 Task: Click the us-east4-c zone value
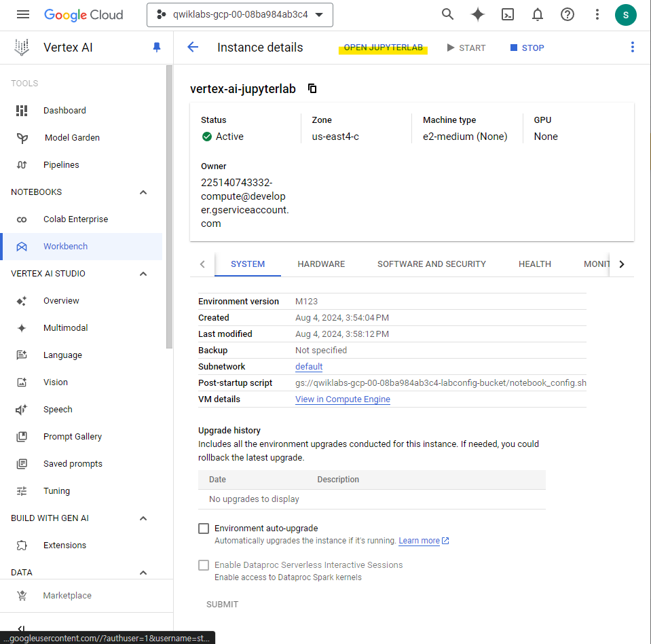[335, 137]
